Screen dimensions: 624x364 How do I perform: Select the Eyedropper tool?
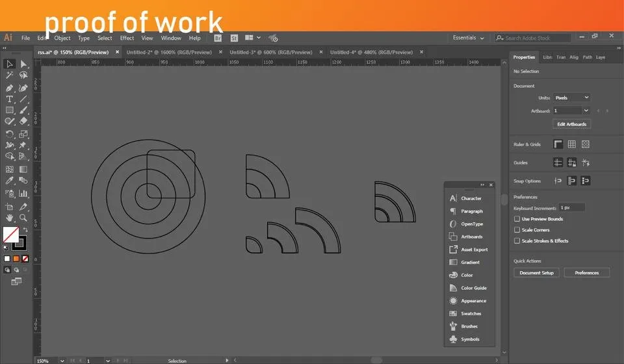click(x=9, y=181)
